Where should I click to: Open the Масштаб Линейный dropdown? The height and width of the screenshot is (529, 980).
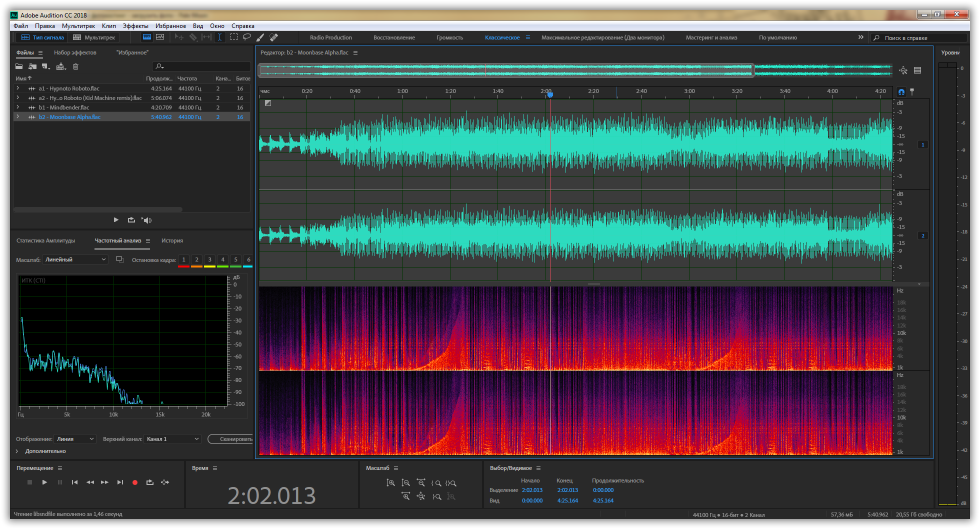click(75, 259)
